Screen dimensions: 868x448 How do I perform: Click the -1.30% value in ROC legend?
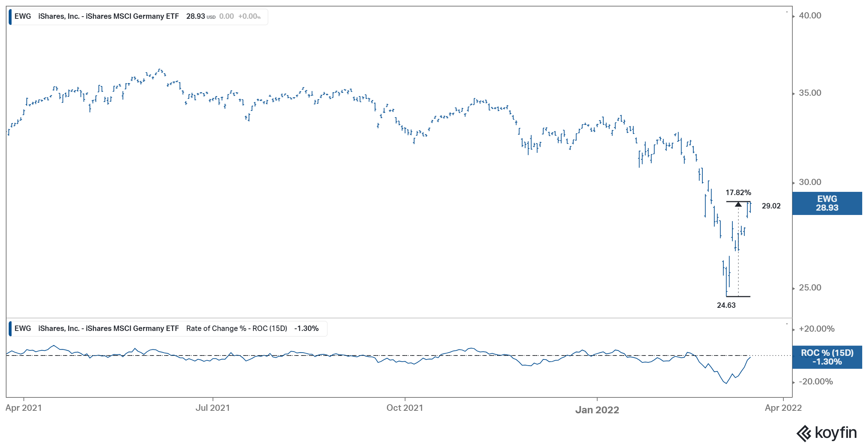[x=306, y=329]
